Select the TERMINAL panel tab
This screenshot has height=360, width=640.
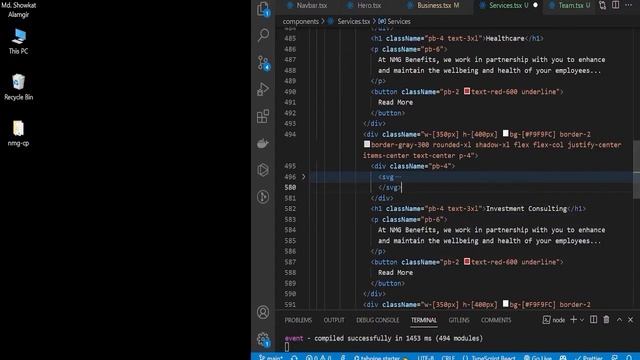424,320
